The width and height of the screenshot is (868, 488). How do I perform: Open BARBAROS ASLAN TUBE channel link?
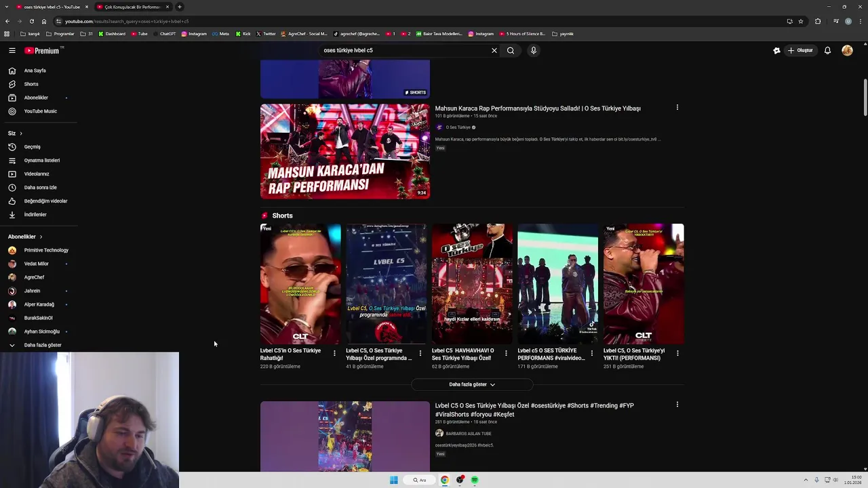coord(469,434)
